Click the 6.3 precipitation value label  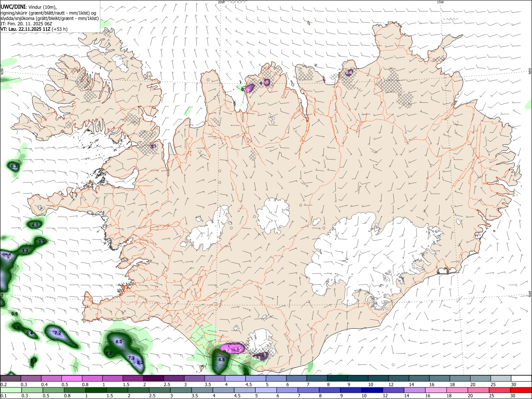(x=14, y=166)
